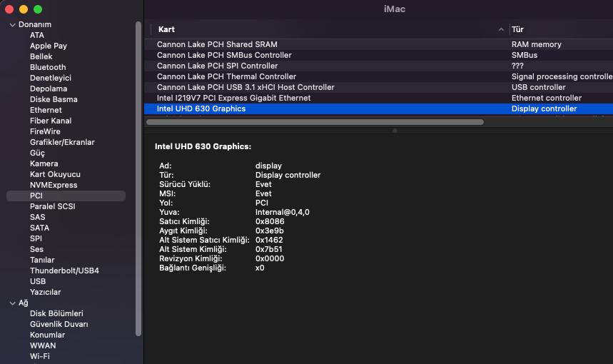Select Cannon Lake PCH Thermal Controller row

226,76
